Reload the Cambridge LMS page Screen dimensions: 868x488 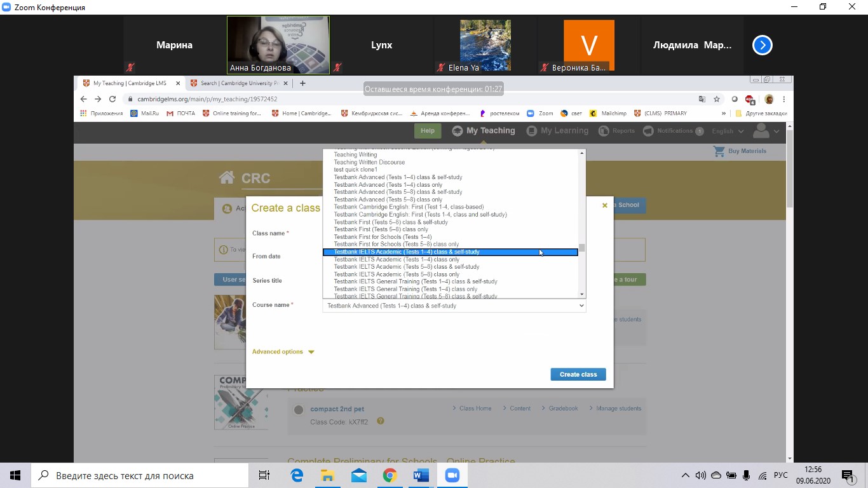pyautogui.click(x=112, y=99)
